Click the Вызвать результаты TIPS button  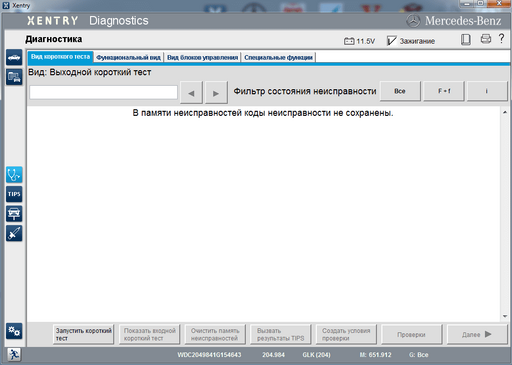280,334
